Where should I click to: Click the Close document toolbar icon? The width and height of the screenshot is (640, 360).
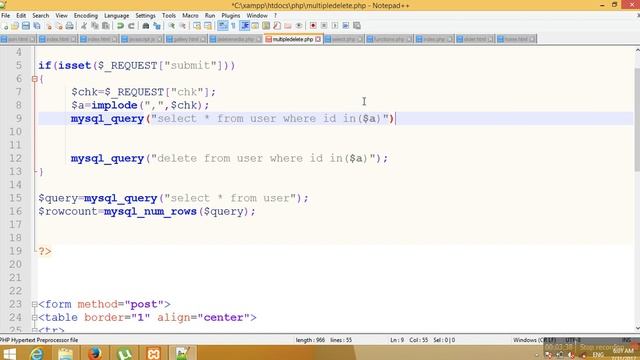pos(48,26)
